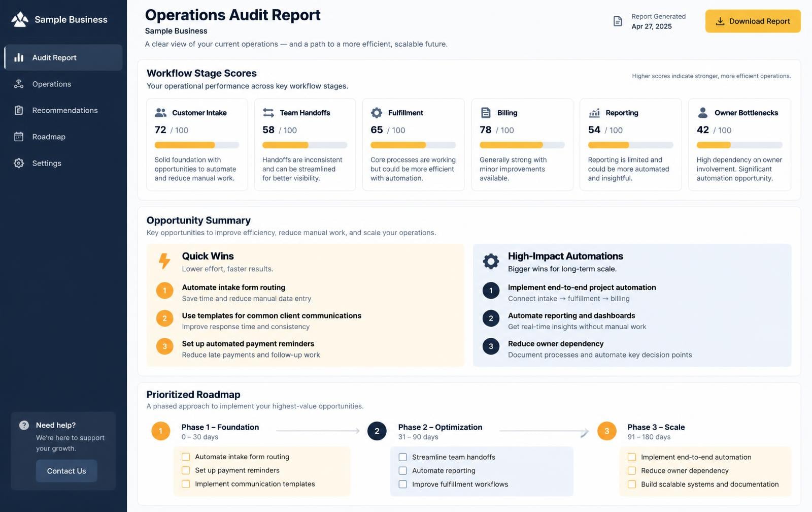Tick the Reduce owner dependency checkbox
The width and height of the screenshot is (812, 512).
pos(632,471)
